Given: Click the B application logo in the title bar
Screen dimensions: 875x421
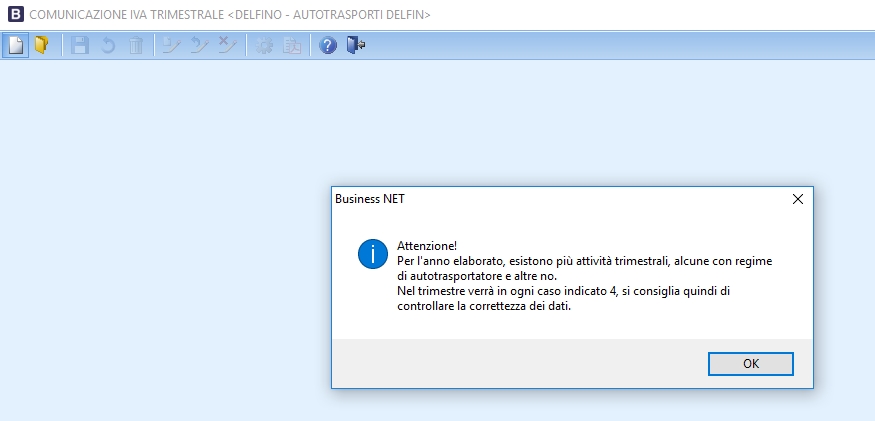Looking at the screenshot, I should coord(15,14).
